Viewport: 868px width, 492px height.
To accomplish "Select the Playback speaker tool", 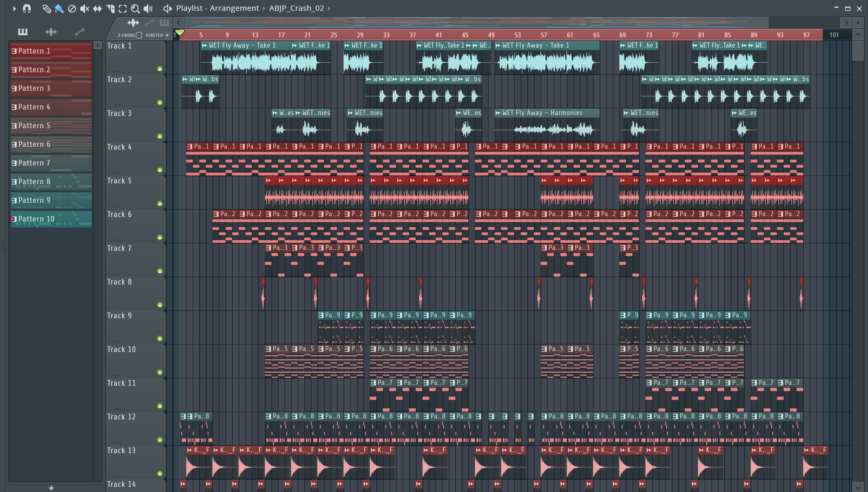I will (x=148, y=8).
